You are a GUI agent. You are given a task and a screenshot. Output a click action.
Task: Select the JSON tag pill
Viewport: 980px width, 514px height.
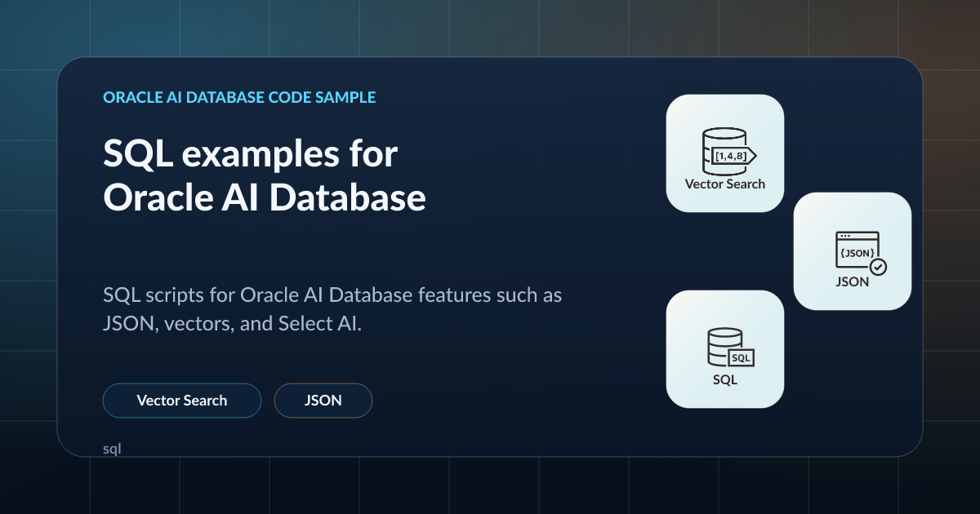323,401
